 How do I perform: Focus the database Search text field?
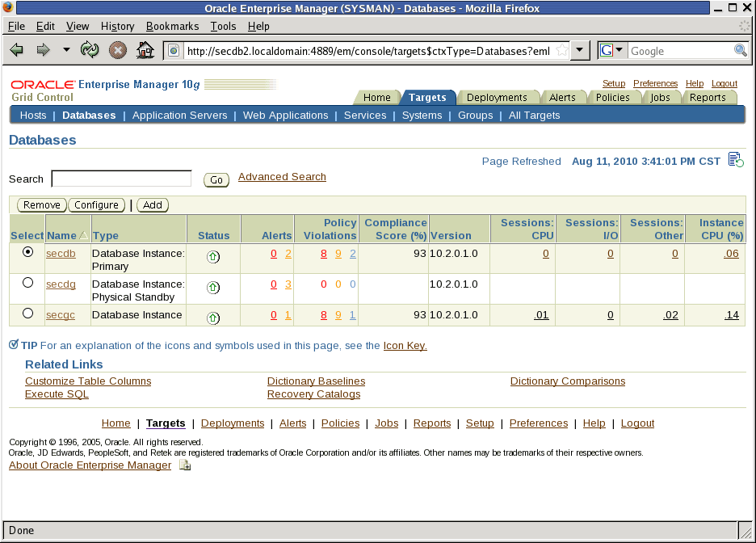pyautogui.click(x=121, y=179)
